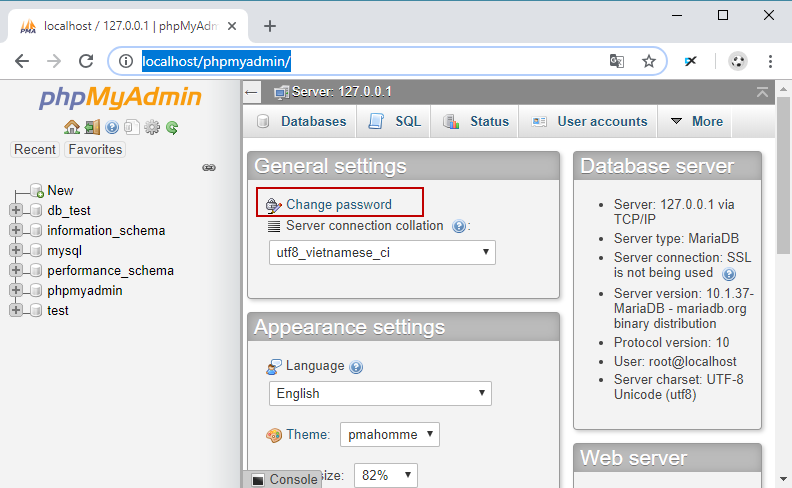Click the information_schema database icon

click(36, 230)
